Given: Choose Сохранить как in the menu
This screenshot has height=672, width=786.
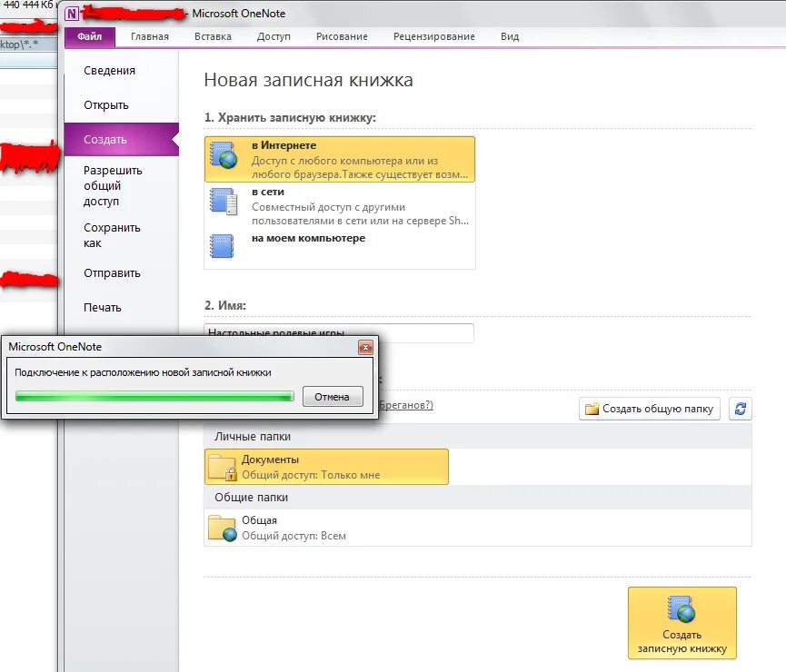Looking at the screenshot, I should 122,235.
